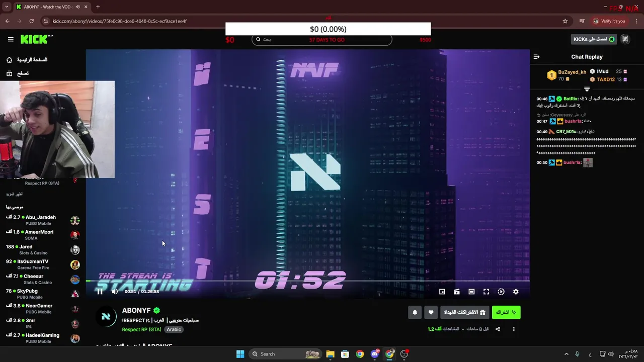The image size is (644, 362).
Task: Go back in the browser
Action: point(7,21)
